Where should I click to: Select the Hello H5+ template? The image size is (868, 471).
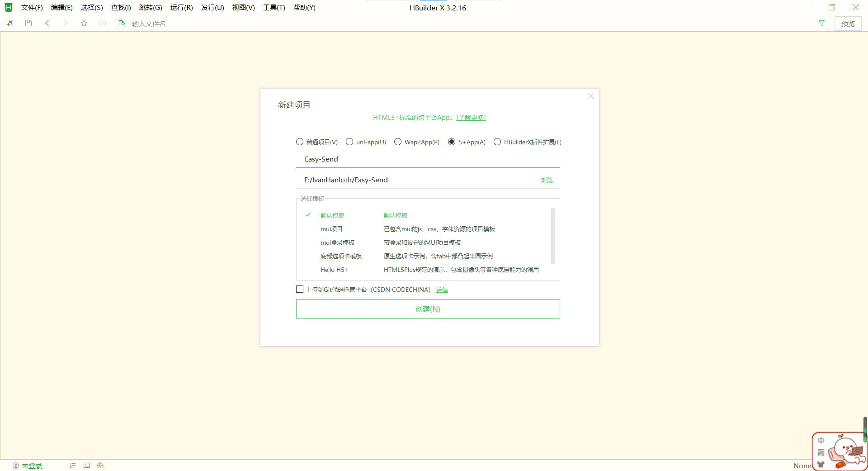(335, 270)
